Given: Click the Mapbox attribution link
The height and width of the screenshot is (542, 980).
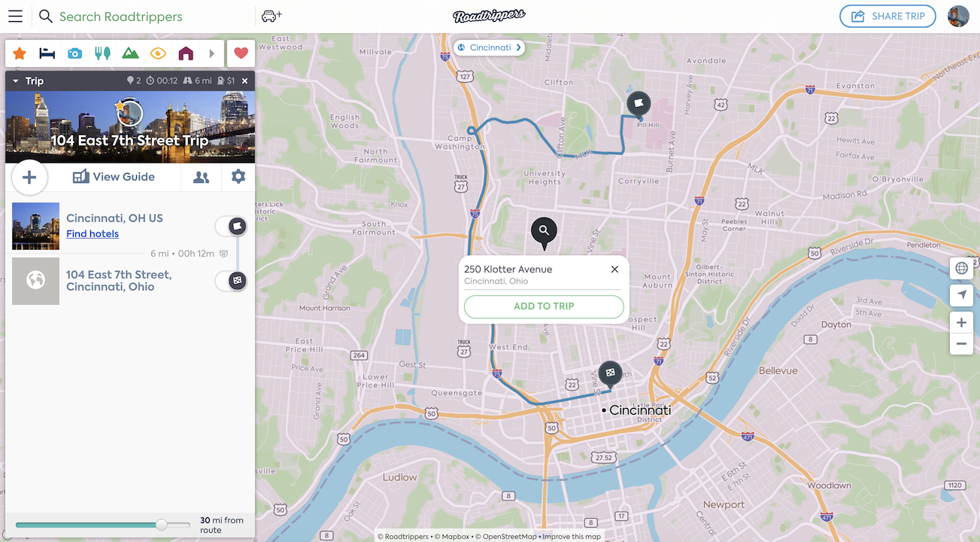Looking at the screenshot, I should (451, 537).
